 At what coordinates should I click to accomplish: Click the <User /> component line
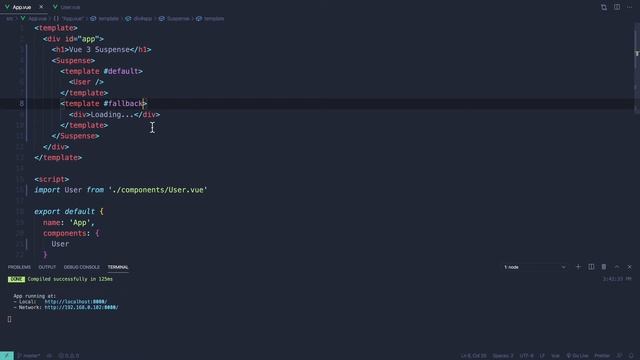(86, 82)
